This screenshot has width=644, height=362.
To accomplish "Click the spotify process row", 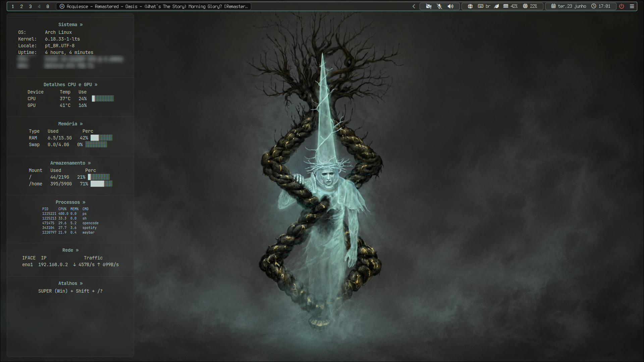I will click(x=69, y=228).
